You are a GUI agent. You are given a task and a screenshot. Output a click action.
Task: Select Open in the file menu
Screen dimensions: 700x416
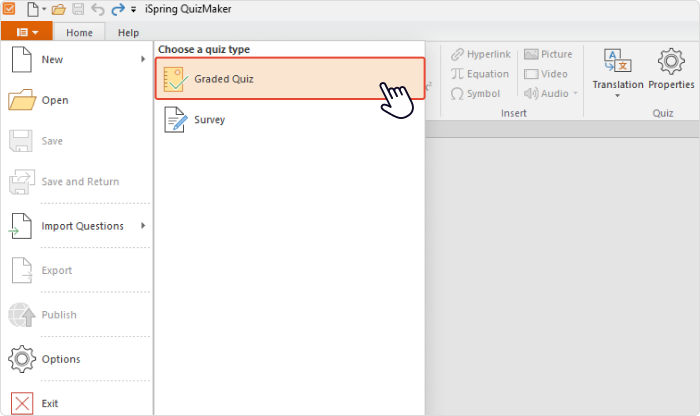click(77, 100)
